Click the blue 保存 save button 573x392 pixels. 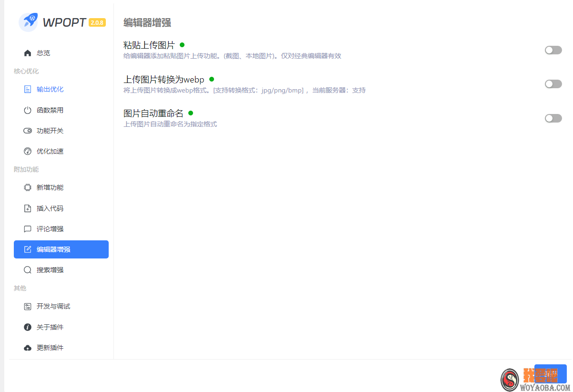(550, 374)
